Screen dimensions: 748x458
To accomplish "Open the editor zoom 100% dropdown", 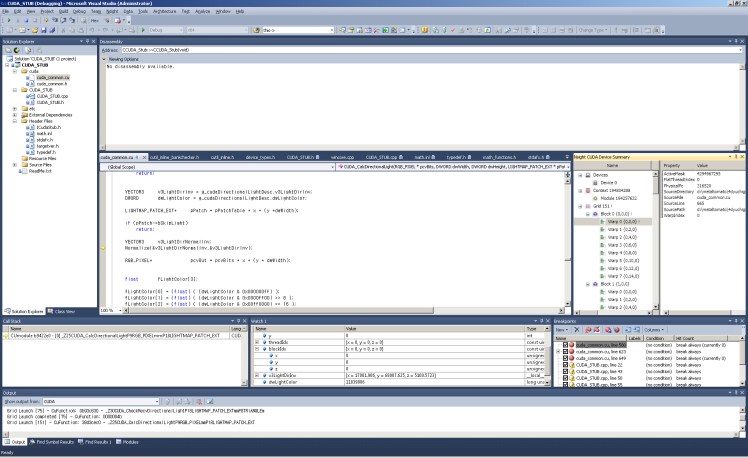I will point(111,311).
